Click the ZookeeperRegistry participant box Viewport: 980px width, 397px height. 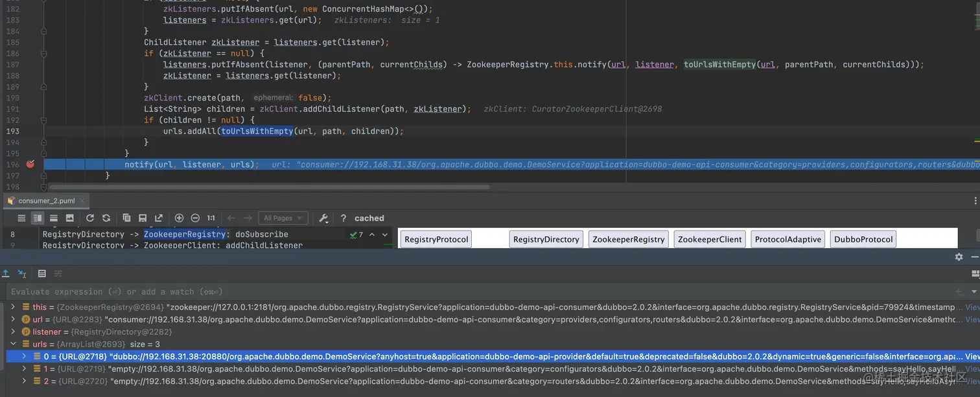[x=628, y=239]
